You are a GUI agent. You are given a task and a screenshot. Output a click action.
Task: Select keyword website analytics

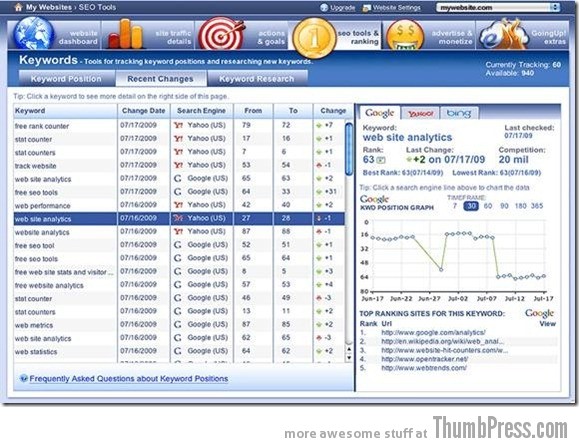(x=42, y=233)
